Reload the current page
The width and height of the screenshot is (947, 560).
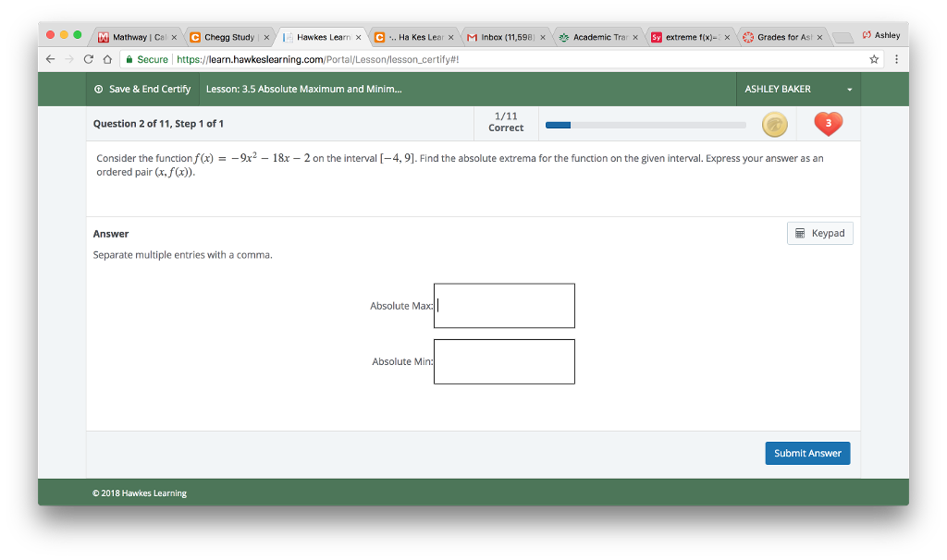(88, 57)
